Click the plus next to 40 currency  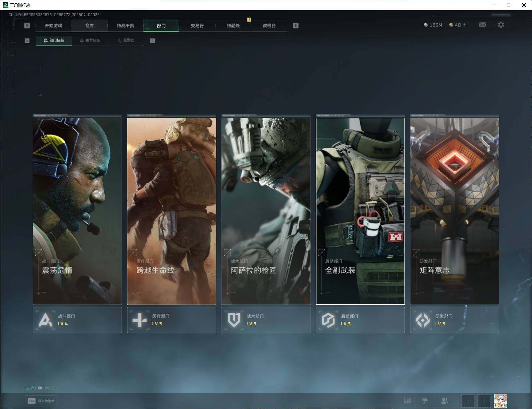pos(465,25)
